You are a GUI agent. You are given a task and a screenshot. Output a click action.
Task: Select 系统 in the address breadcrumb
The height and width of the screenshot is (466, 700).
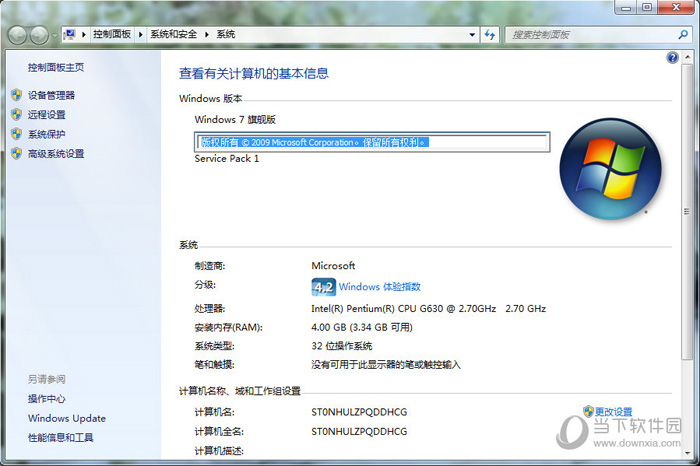225,34
